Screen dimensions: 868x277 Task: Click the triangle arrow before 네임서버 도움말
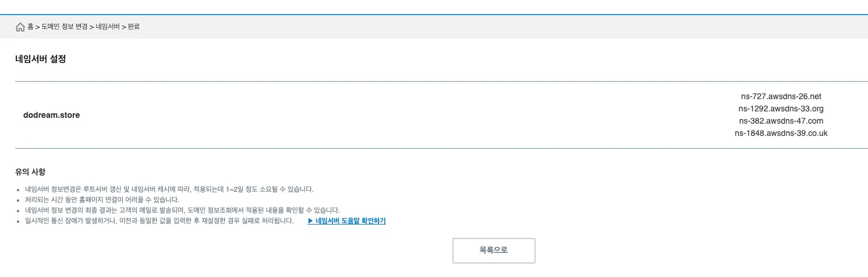[x=310, y=221]
